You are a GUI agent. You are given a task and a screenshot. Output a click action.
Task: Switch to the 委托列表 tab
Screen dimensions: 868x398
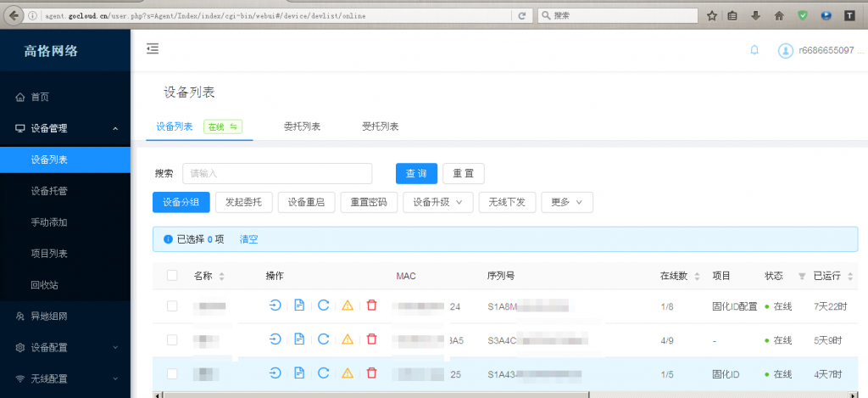[302, 126]
